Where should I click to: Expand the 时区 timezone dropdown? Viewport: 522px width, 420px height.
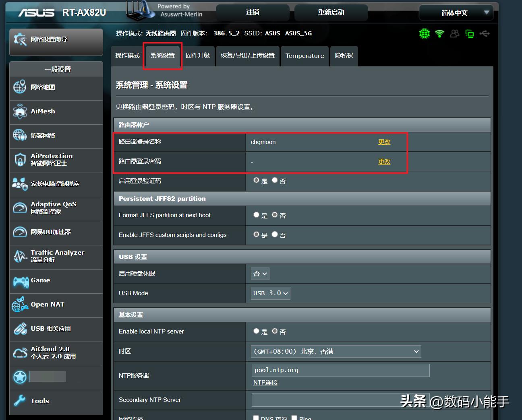coord(336,351)
